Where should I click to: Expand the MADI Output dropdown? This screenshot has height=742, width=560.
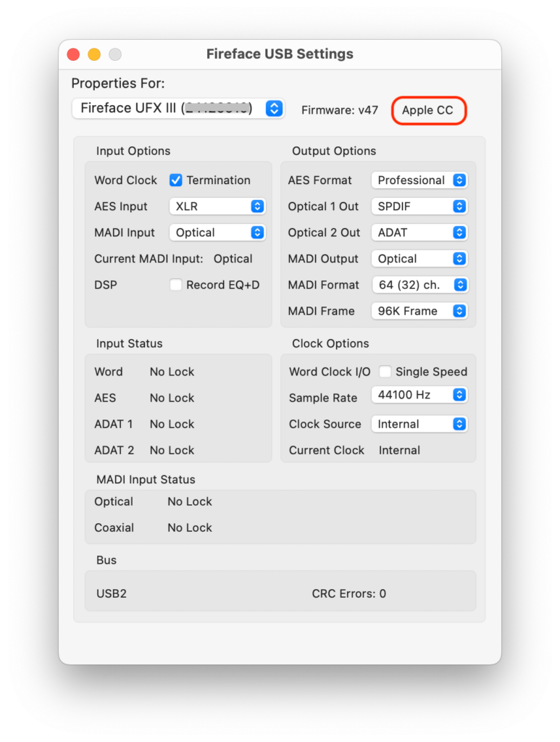(x=419, y=259)
